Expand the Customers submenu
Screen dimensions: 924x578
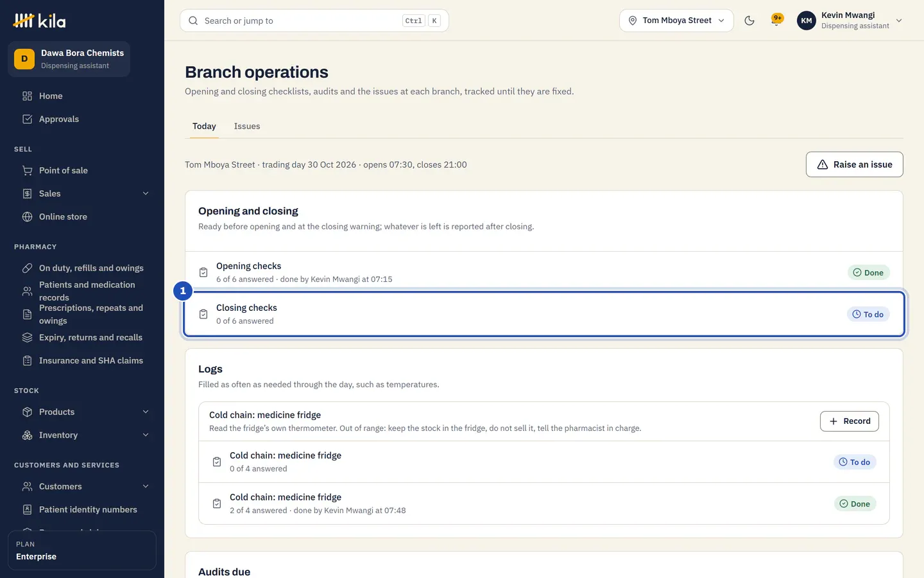tap(146, 486)
